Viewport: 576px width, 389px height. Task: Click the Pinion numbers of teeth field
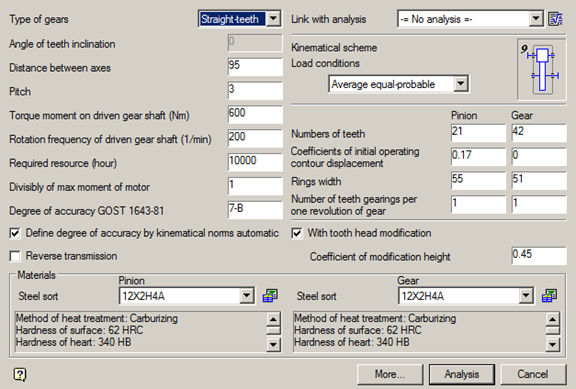(x=478, y=133)
